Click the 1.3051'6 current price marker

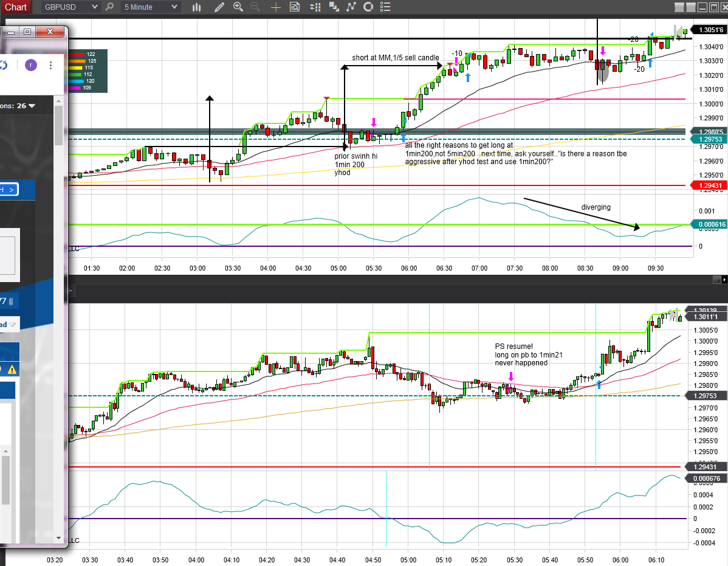point(709,30)
